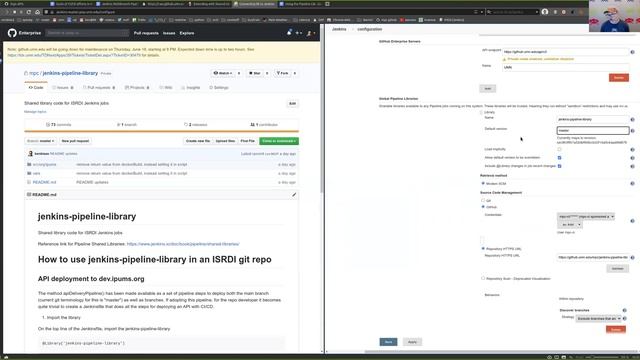Open Clone or download dropdown
Screen dimensions: 640x360
pos(279,141)
